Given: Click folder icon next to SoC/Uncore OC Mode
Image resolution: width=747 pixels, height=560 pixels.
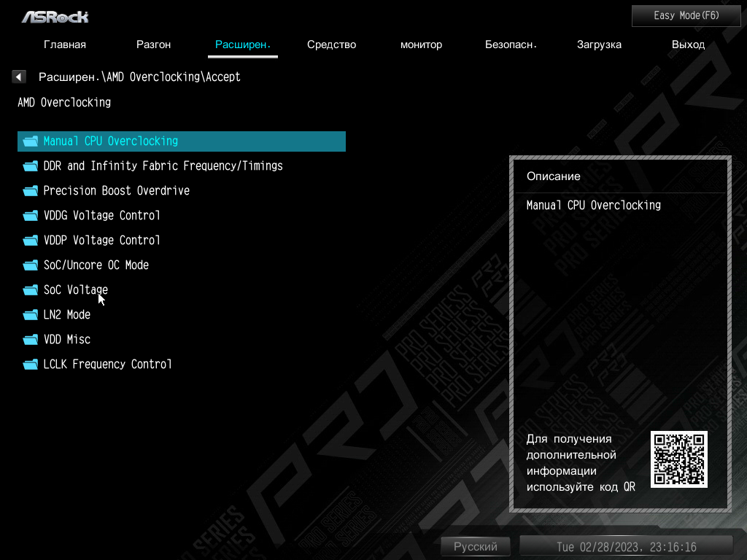Looking at the screenshot, I should 31,265.
